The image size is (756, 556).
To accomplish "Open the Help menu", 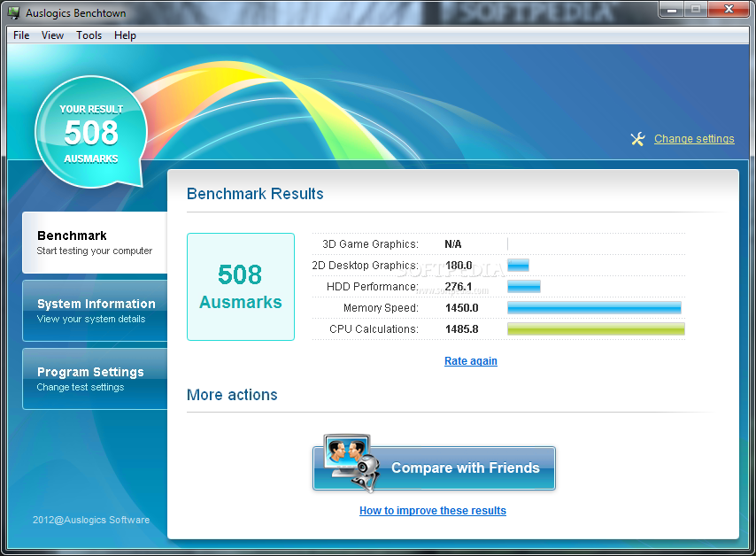I will 125,35.
